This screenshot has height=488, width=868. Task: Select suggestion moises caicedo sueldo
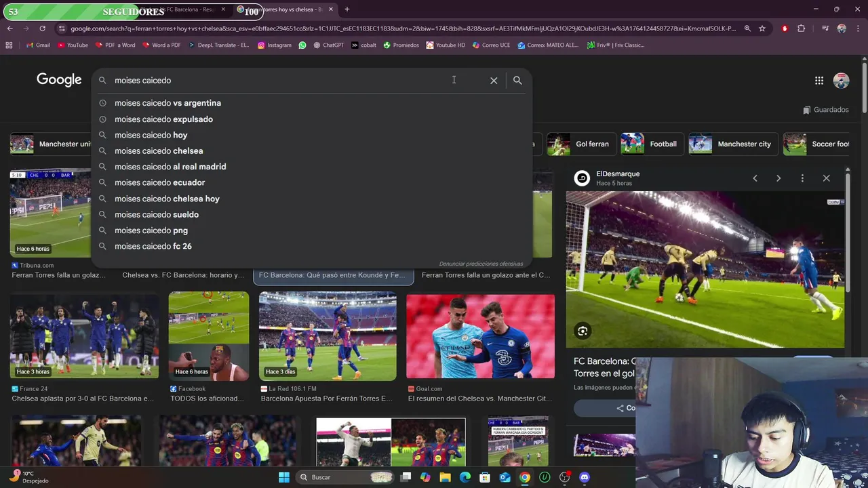[x=311, y=214]
